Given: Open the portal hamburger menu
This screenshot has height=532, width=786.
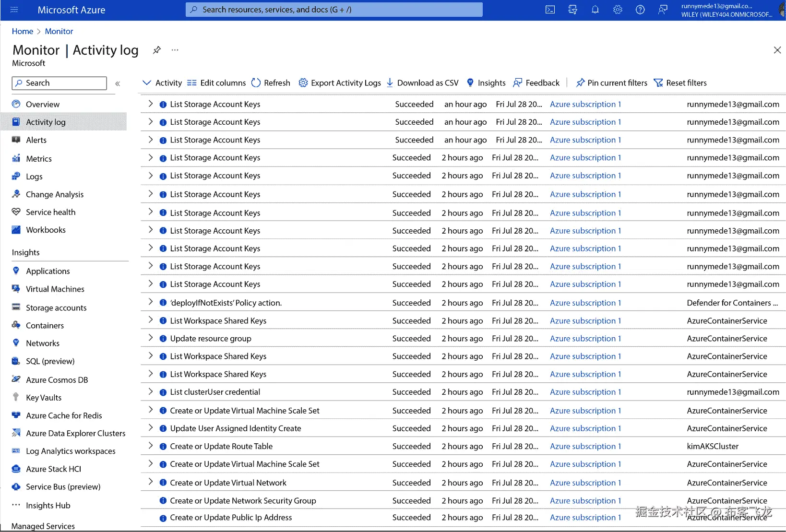Looking at the screenshot, I should pyautogui.click(x=14, y=10).
